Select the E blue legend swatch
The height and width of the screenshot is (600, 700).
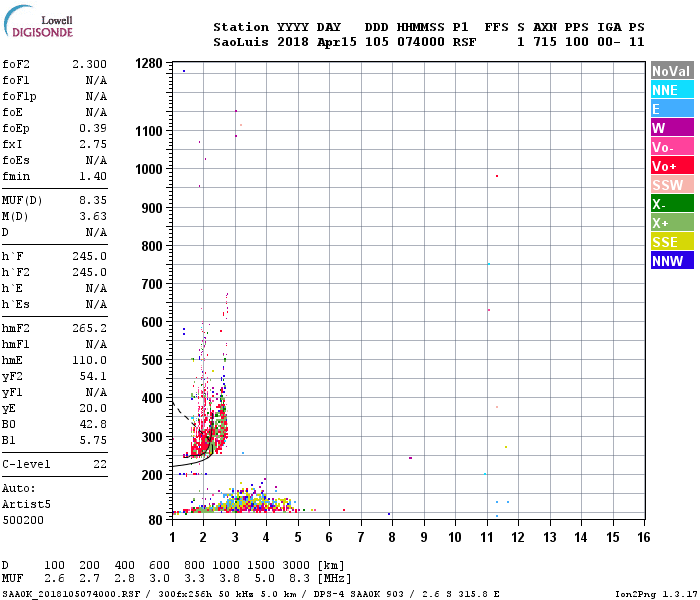tap(672, 109)
